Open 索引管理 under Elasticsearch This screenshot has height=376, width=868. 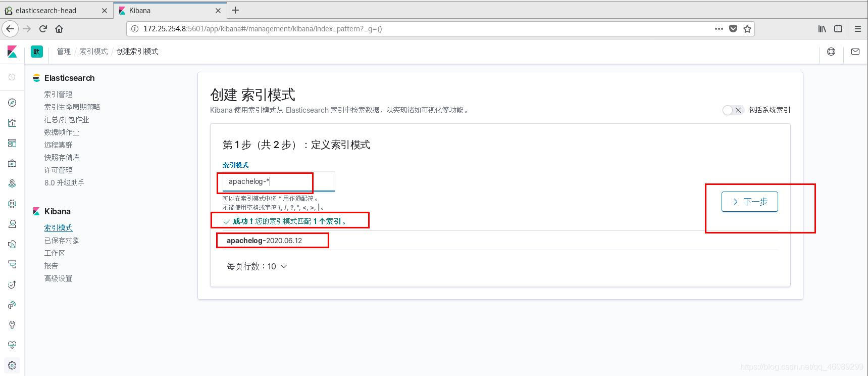(x=58, y=95)
